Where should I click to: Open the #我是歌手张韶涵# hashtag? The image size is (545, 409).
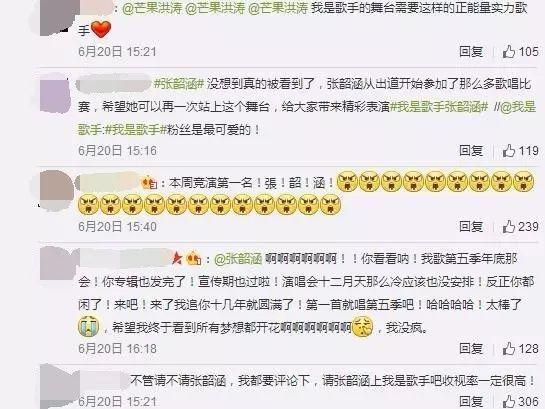coord(439,107)
